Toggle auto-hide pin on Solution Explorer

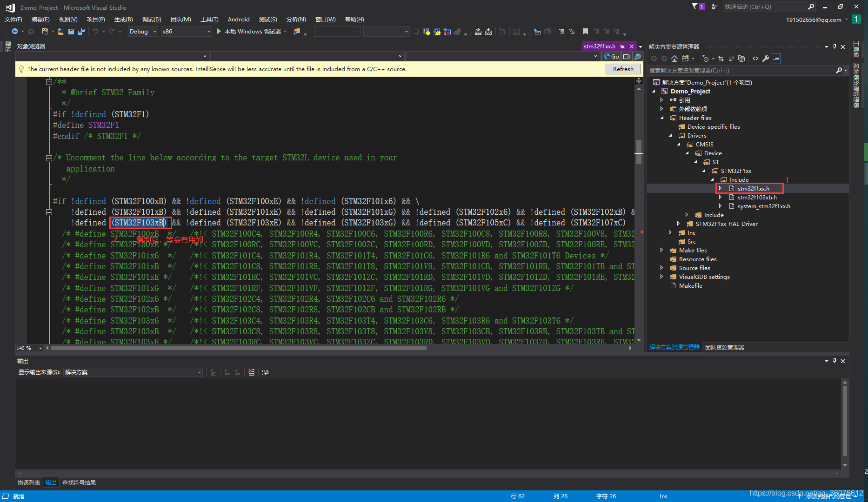(835, 46)
